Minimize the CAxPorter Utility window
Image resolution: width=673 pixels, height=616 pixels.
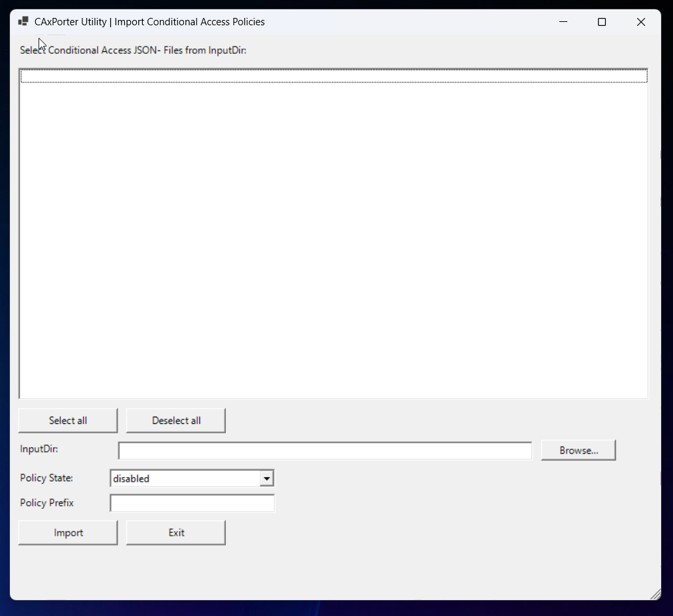[x=563, y=22]
